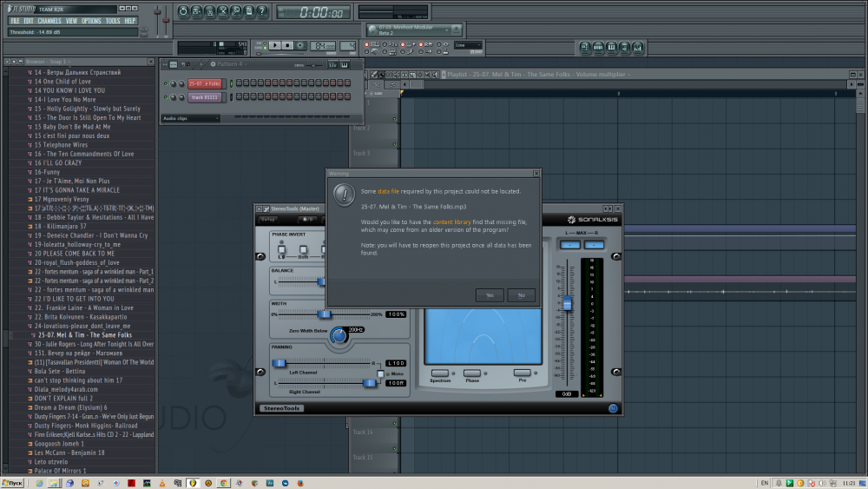Click the Setup button in StereoTools

[268, 220]
